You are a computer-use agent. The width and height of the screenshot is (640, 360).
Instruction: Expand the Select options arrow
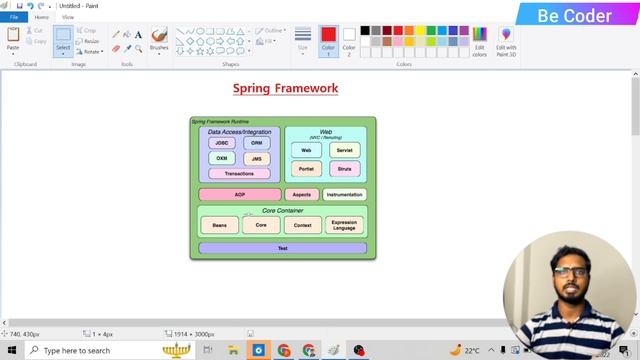click(x=63, y=54)
